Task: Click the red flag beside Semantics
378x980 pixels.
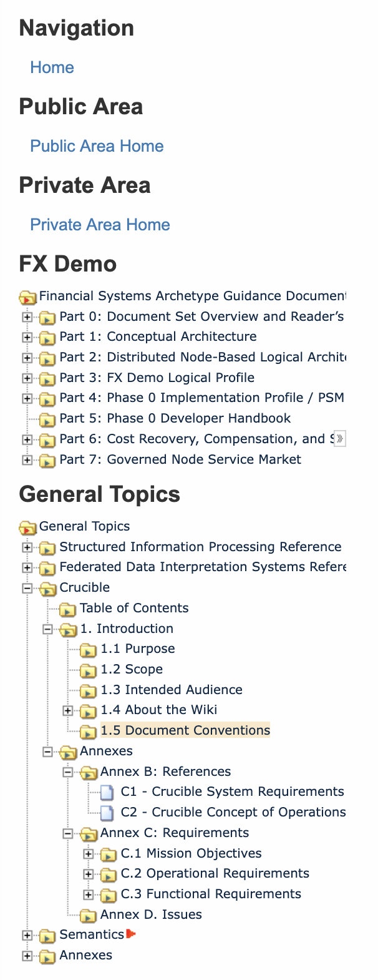Action: (x=131, y=934)
